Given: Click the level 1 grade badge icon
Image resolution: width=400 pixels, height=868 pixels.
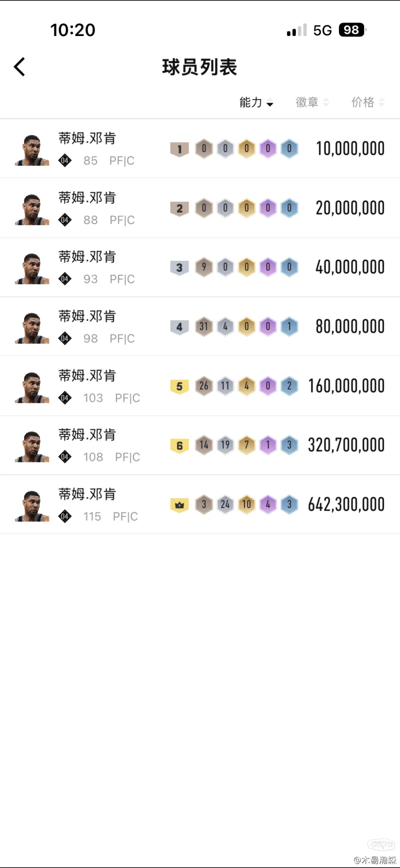Looking at the screenshot, I should tap(179, 149).
